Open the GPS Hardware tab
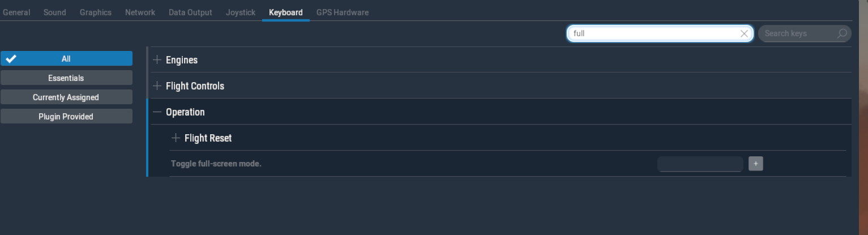The image size is (868, 235). click(x=342, y=12)
